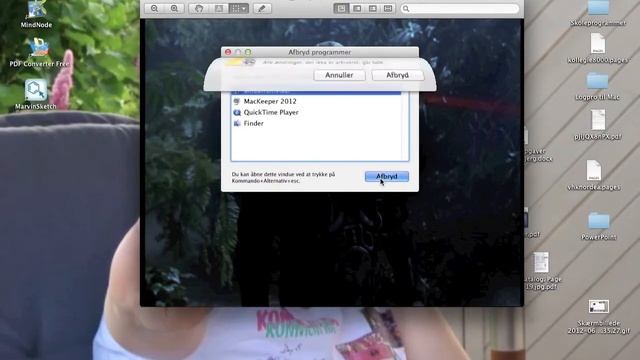Image resolution: width=640 pixels, height=360 pixels.
Task: Click the Finder app icon in list
Action: 237,123
